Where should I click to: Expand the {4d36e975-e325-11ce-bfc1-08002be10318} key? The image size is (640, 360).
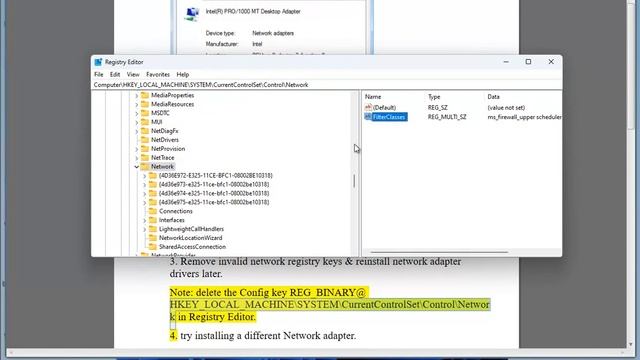coord(144,202)
